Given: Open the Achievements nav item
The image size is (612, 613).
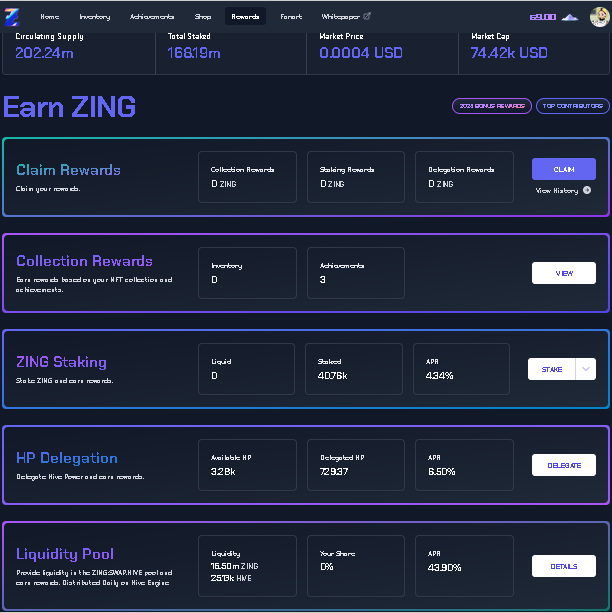Looking at the screenshot, I should 152,16.
